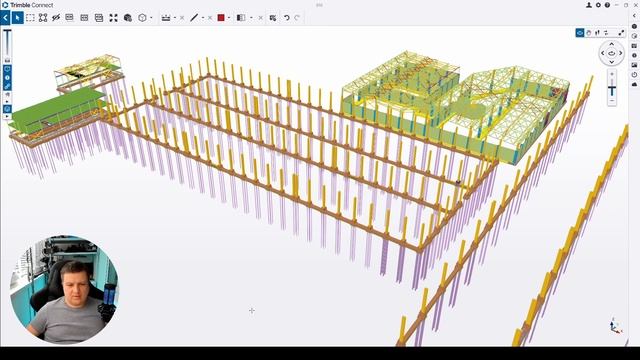Click the second view panel icon
640x360 pixels.
pyautogui.click(x=84, y=18)
